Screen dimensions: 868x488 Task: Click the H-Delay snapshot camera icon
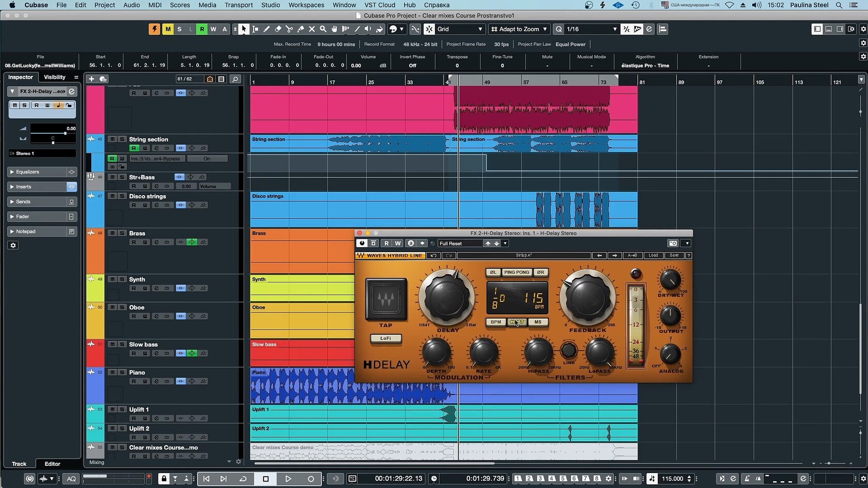(673, 243)
